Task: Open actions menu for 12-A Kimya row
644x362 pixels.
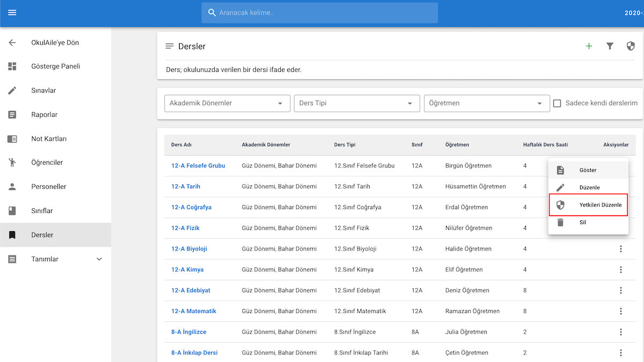Action: [621, 270]
